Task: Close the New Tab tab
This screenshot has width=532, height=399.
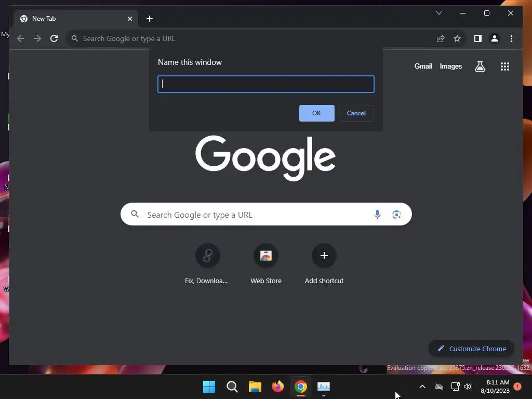Action: click(x=129, y=19)
